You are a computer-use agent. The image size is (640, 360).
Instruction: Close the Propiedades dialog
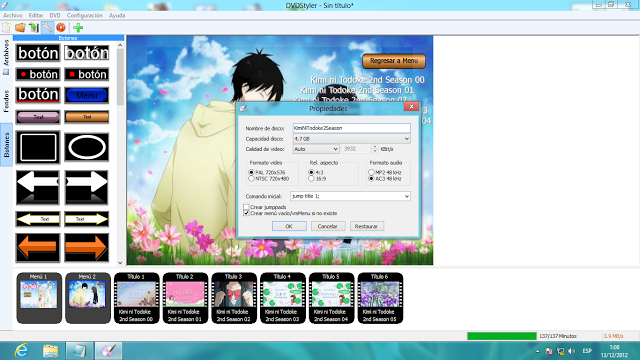click(x=411, y=107)
